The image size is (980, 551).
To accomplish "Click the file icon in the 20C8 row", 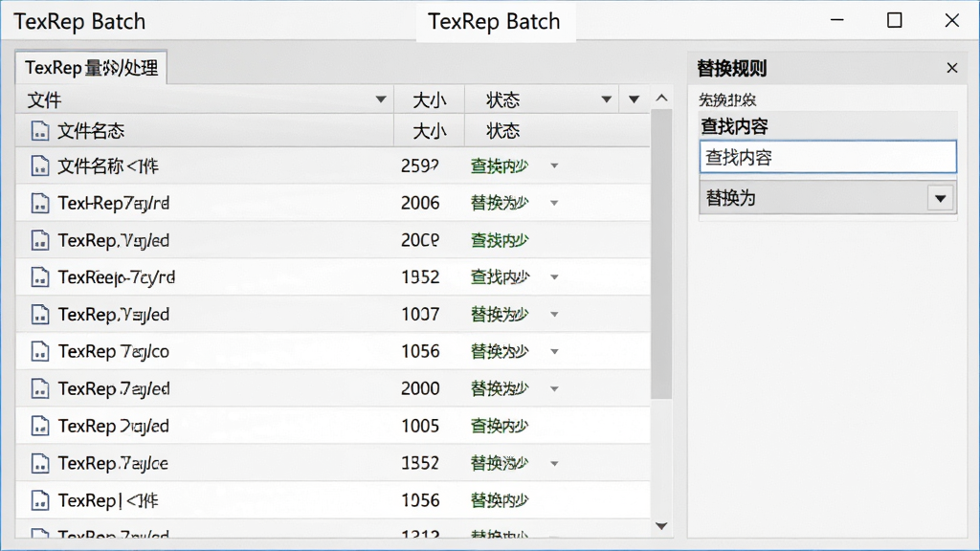I will 40,240.
